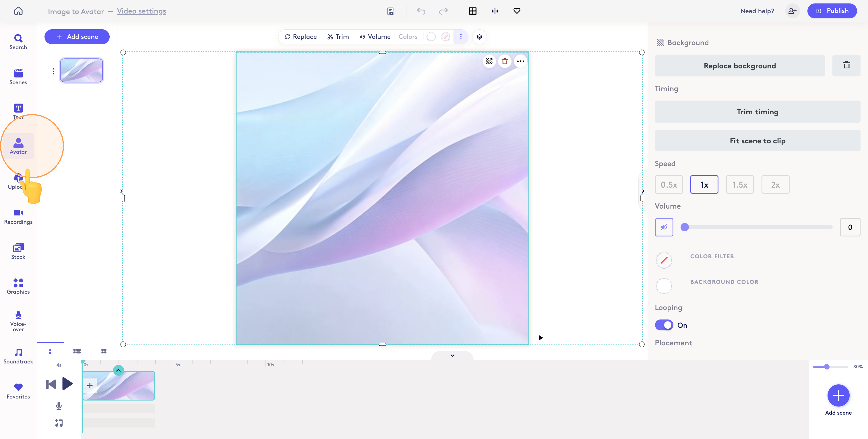868x439 pixels.
Task: Click Replace background button
Action: point(740,66)
